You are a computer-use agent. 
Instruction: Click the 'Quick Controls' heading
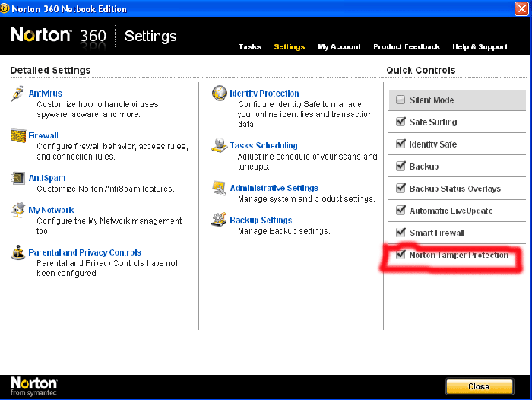pos(421,70)
